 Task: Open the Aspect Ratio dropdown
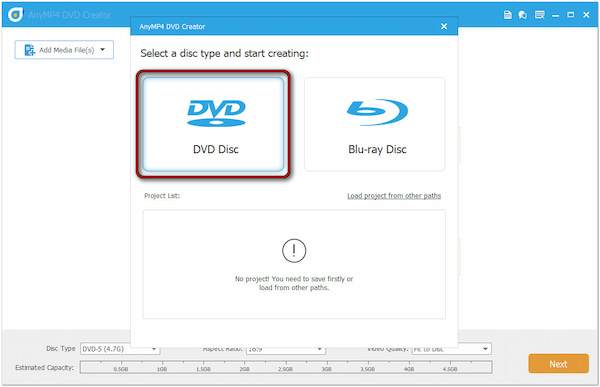coord(285,349)
